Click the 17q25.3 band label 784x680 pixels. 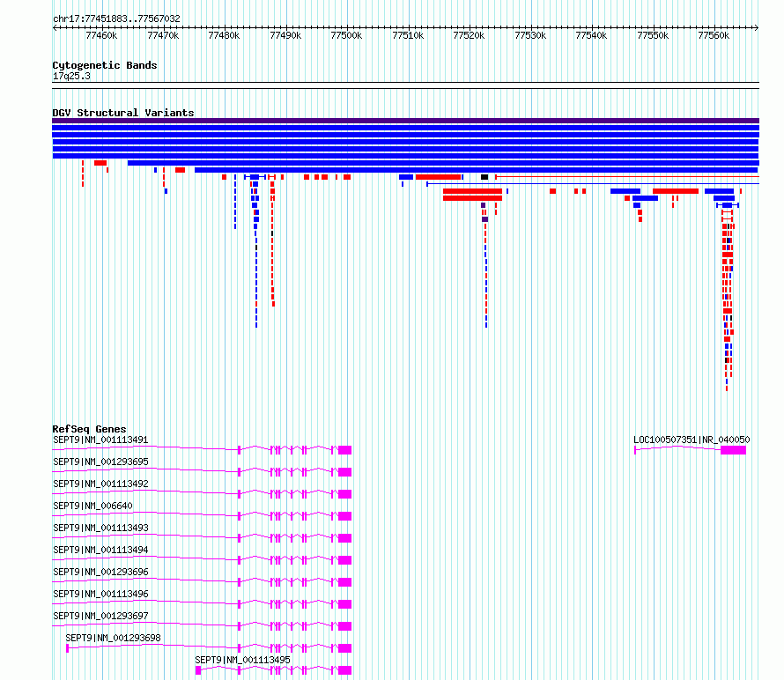(71, 76)
